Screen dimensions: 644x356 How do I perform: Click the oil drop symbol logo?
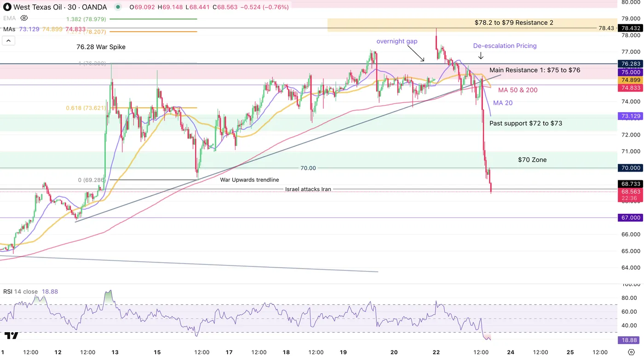tap(7, 7)
